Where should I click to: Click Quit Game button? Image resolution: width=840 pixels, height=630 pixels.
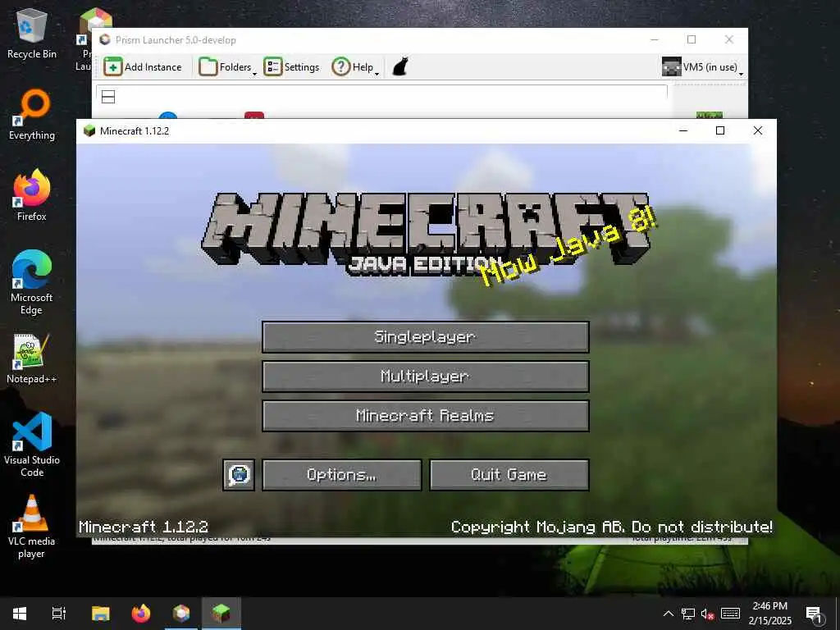pyautogui.click(x=509, y=475)
